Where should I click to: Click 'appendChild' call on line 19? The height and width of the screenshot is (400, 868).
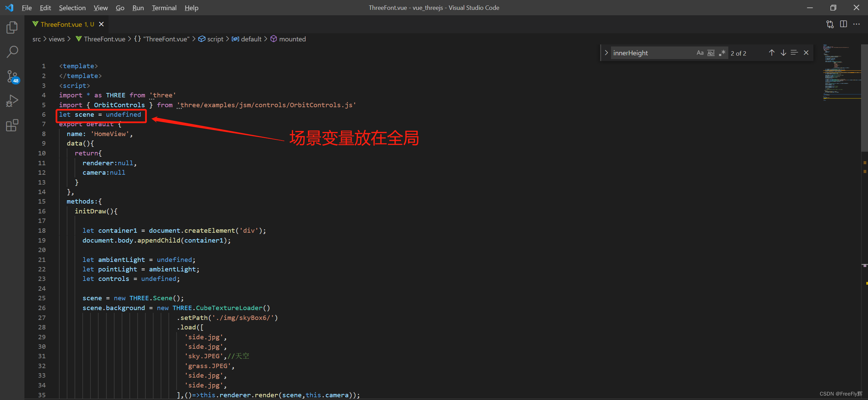pos(159,240)
